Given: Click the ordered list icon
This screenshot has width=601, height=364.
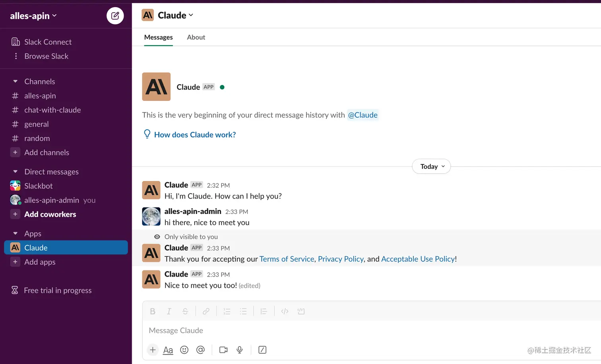Looking at the screenshot, I should coord(227,312).
